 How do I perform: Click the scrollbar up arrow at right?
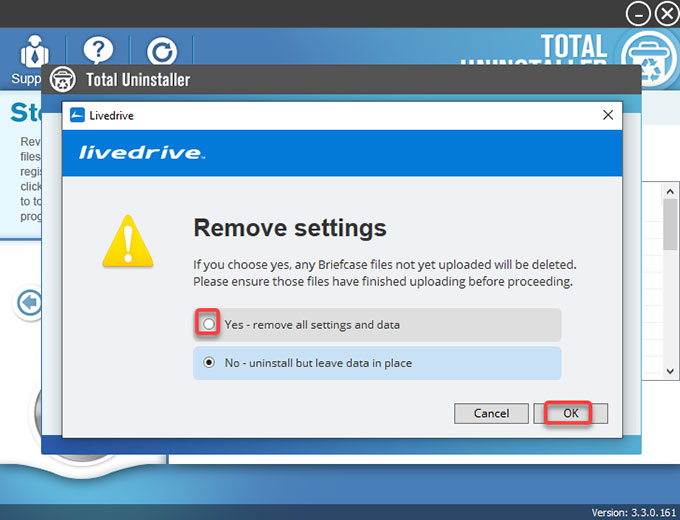670,191
